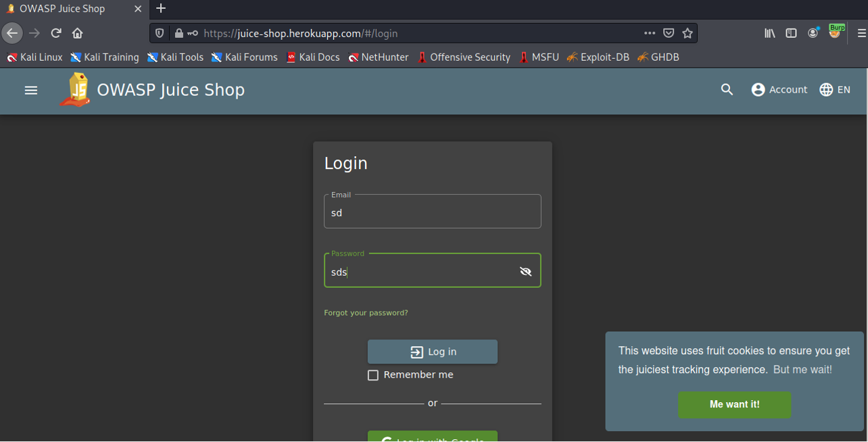Open the Kali Training bookmark
The width and height of the screenshot is (868, 442).
105,57
